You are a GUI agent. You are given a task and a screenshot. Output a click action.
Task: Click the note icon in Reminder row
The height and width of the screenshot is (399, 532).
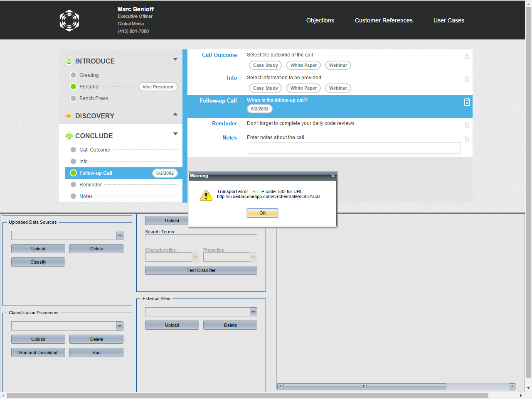pos(467,125)
